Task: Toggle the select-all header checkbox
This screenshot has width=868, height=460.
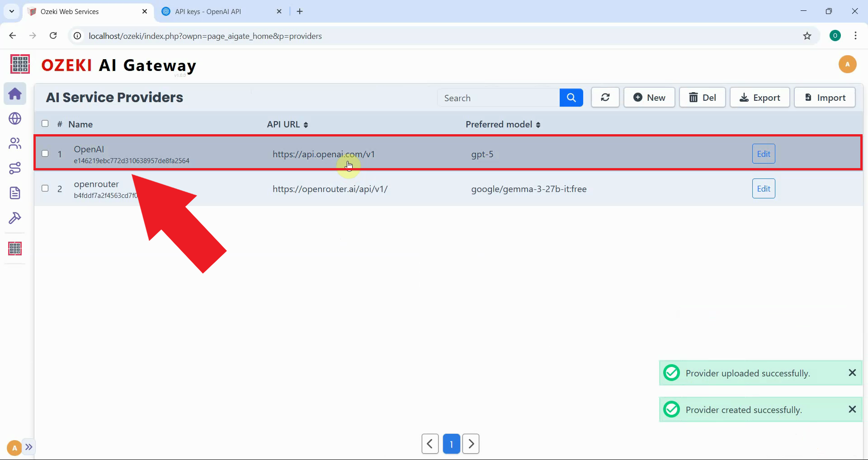Action: point(45,124)
